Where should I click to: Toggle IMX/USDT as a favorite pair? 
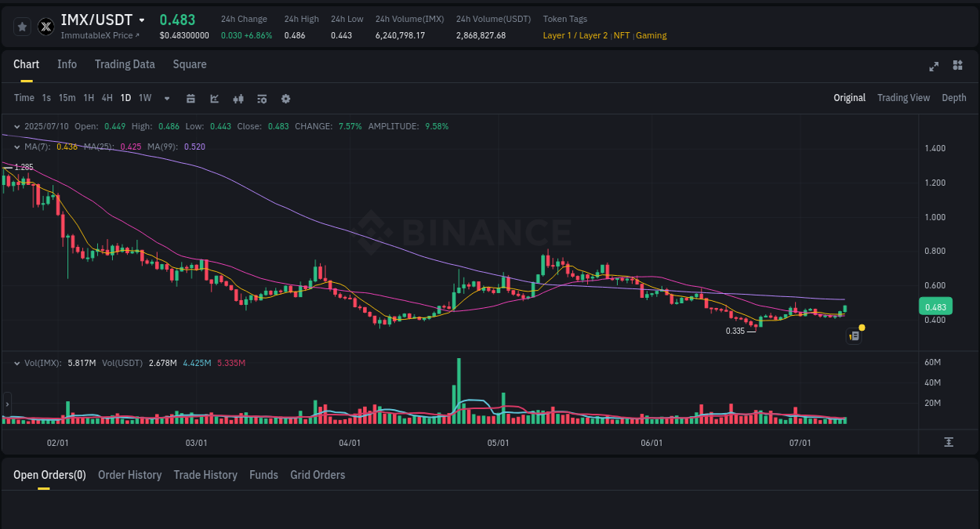(x=21, y=26)
